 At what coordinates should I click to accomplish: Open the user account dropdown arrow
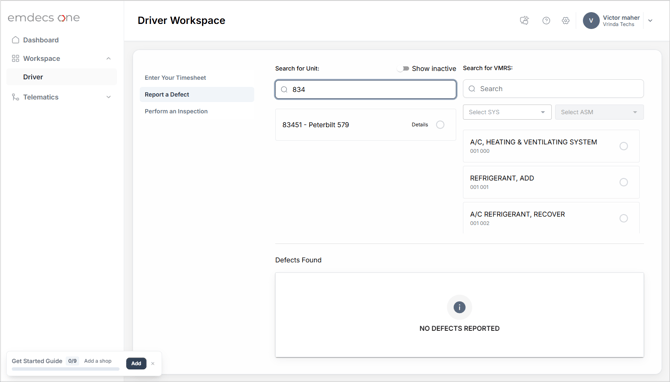coord(650,21)
